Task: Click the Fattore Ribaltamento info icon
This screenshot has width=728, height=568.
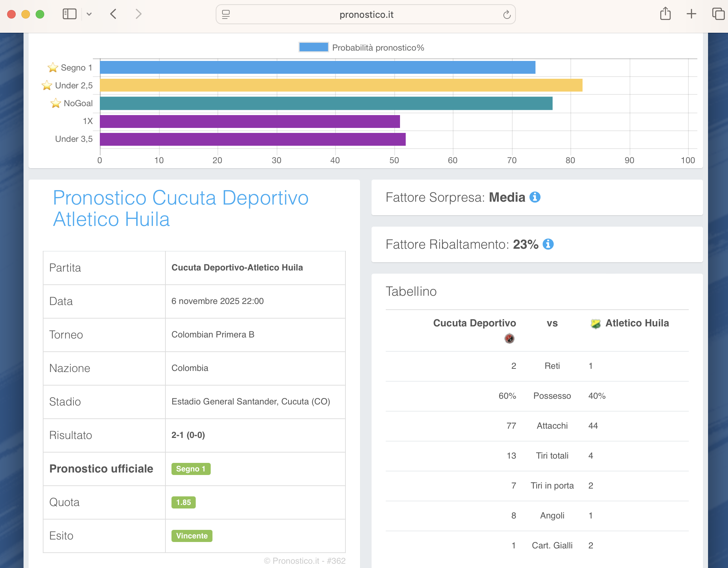Action: point(548,244)
